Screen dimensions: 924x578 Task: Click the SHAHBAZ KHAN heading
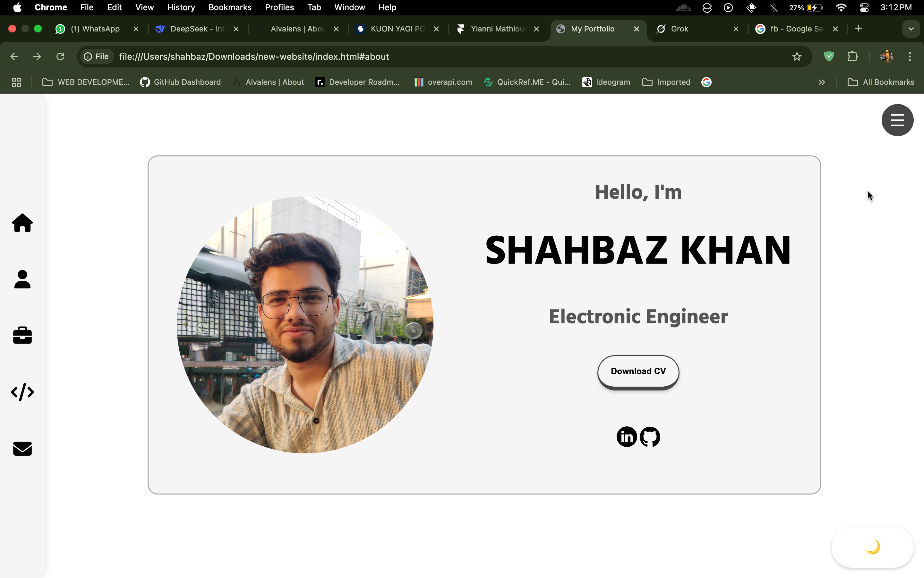[638, 250]
